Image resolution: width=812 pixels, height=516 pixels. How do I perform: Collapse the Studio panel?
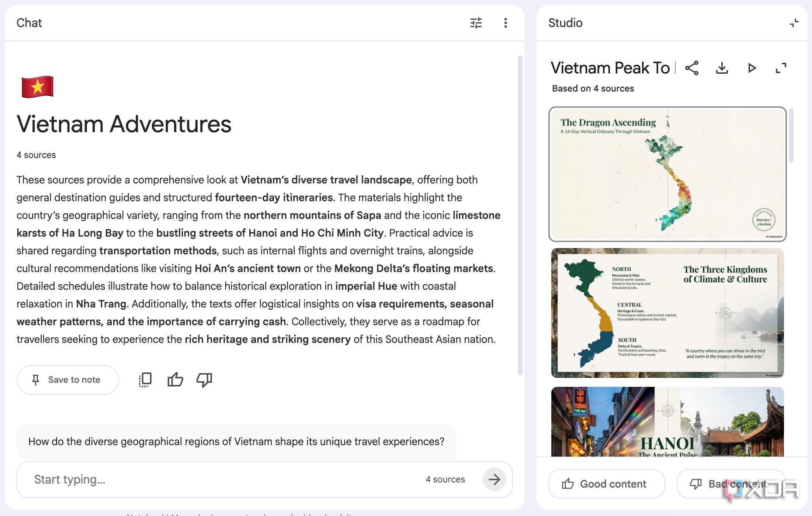[794, 23]
